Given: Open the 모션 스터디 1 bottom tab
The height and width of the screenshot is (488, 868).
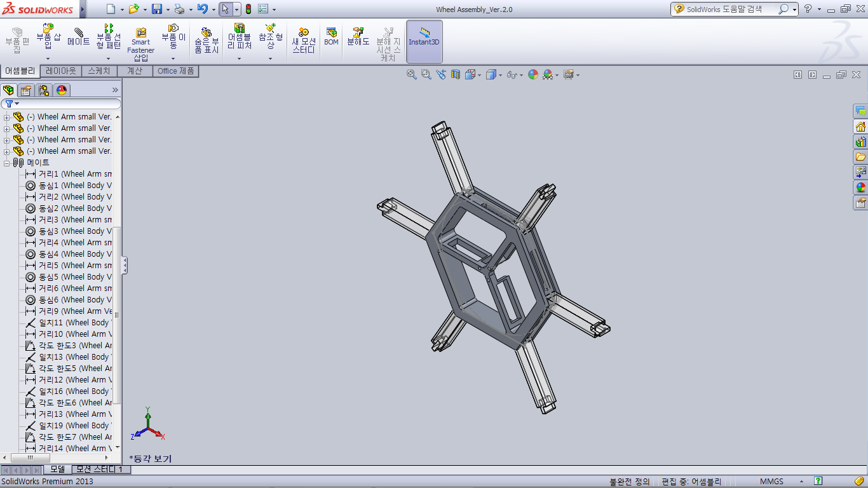Looking at the screenshot, I should point(100,469).
